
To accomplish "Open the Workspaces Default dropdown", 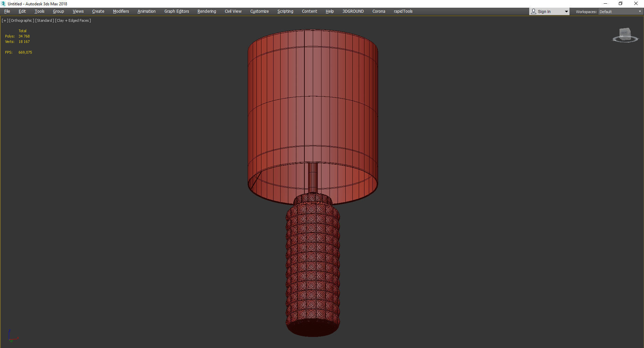I will (x=620, y=12).
